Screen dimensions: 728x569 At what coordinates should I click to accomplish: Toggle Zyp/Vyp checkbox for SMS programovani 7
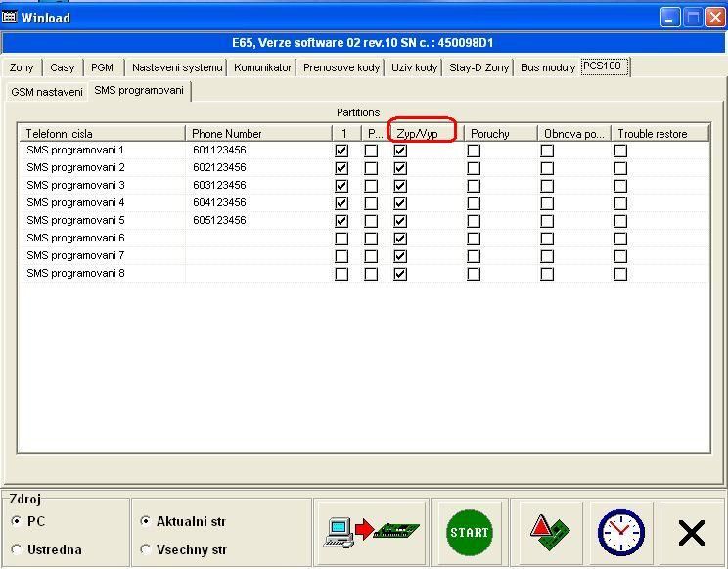tap(400, 256)
